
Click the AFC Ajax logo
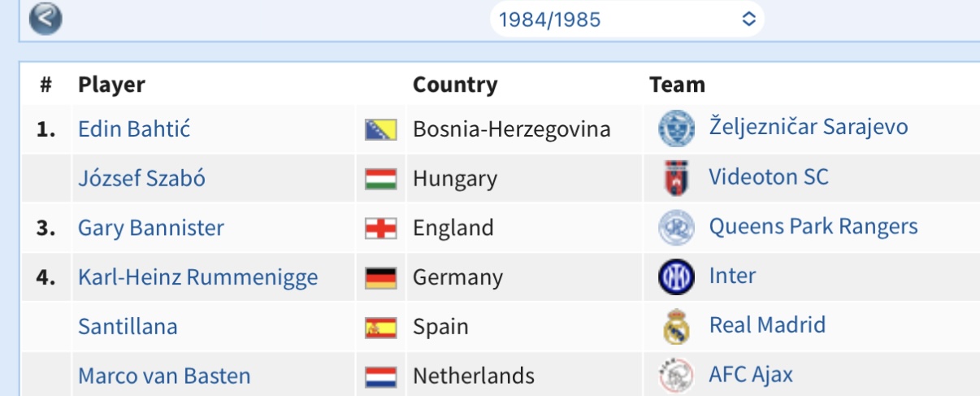coord(676,376)
